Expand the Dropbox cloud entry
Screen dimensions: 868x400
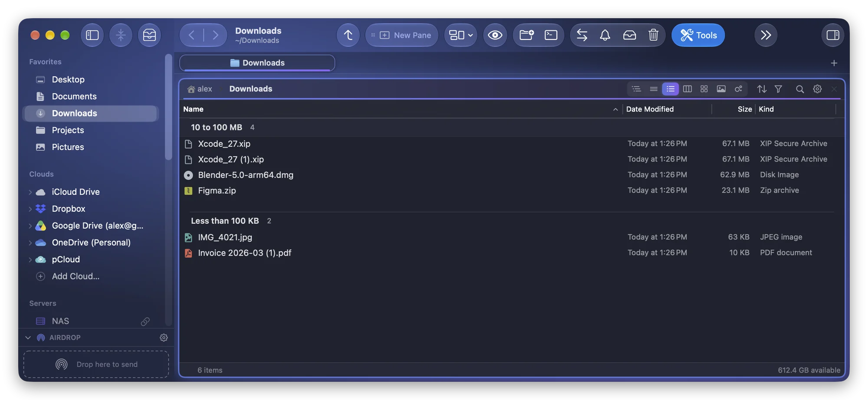tap(30, 209)
